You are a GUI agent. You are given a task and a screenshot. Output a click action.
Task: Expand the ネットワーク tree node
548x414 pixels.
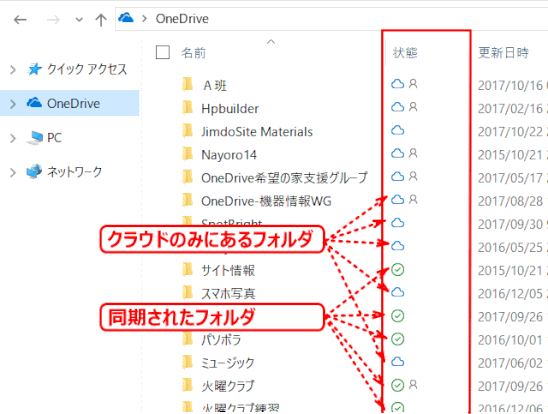(x=13, y=172)
